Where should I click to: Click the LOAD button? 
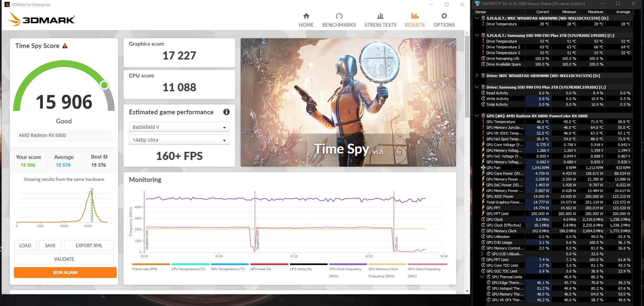coord(25,245)
